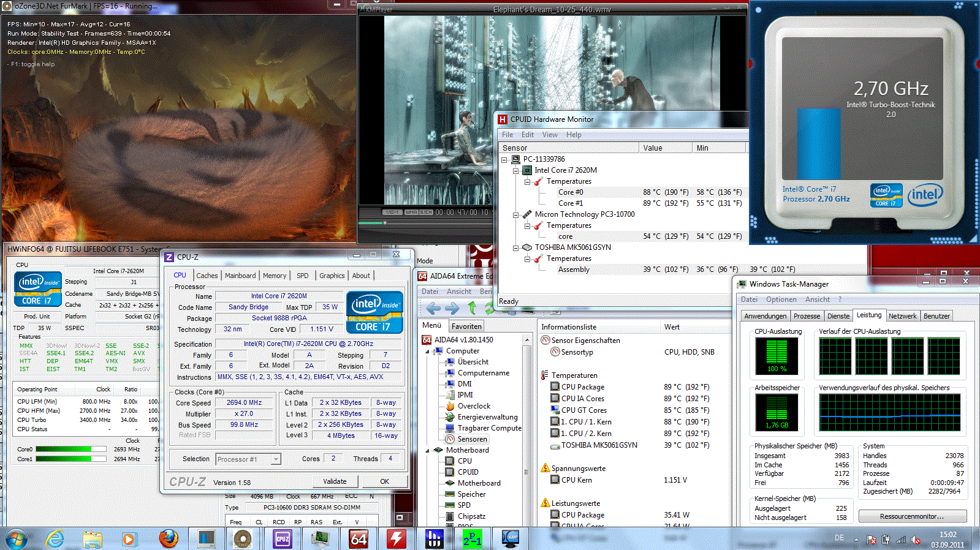Open the Memory tab in CPU-Z
The height and width of the screenshot is (550, 980).
(x=275, y=276)
